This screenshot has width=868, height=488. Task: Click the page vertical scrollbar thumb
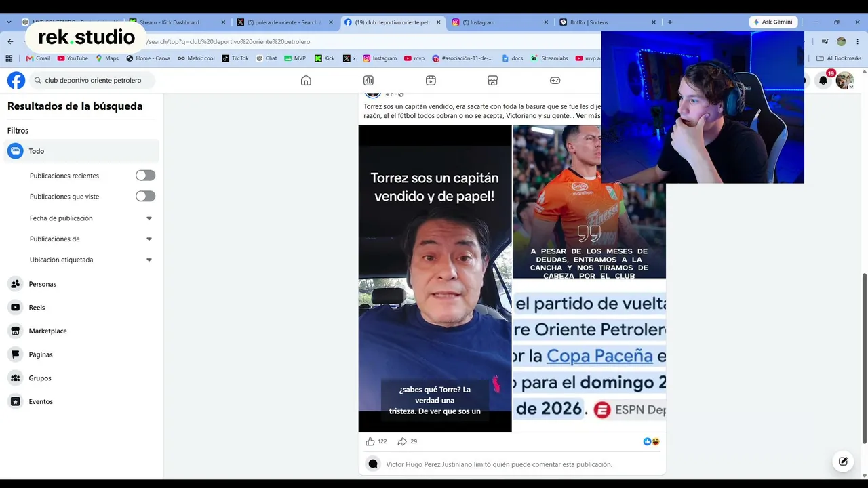pyautogui.click(x=864, y=359)
